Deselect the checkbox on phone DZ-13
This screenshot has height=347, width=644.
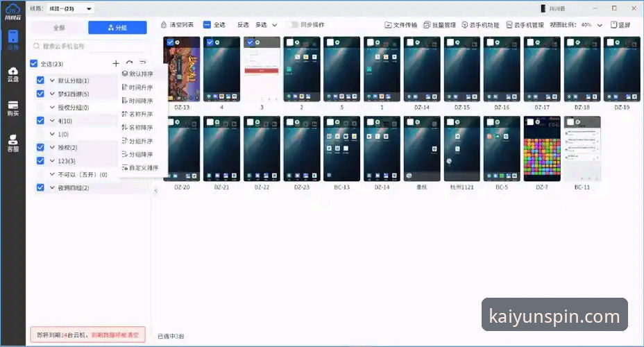(169, 42)
